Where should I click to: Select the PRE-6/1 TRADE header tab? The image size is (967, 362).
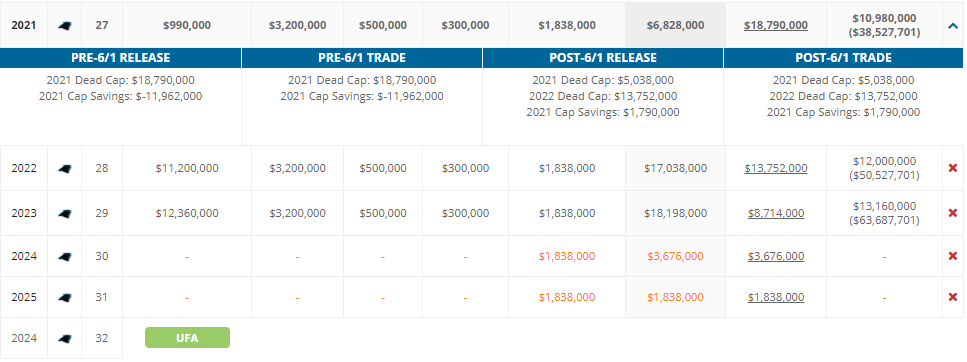tap(362, 58)
